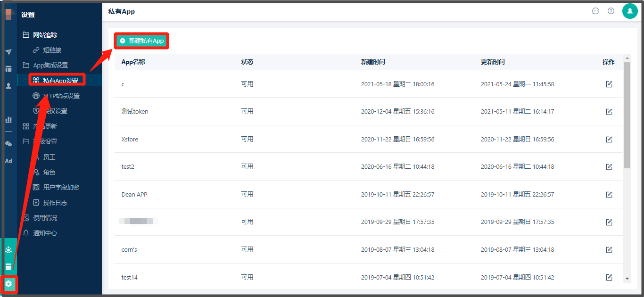Open the bar chart analytics rail icon
The width and height of the screenshot is (644, 297).
pyautogui.click(x=8, y=120)
